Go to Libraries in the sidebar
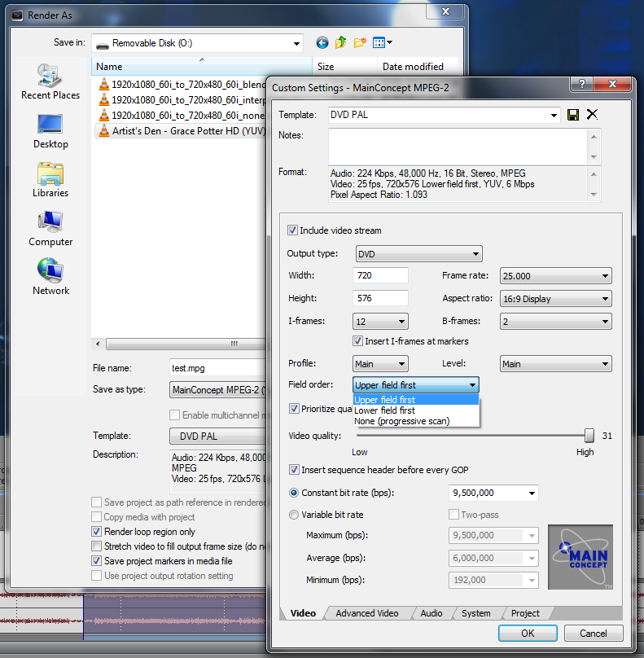 point(50,180)
